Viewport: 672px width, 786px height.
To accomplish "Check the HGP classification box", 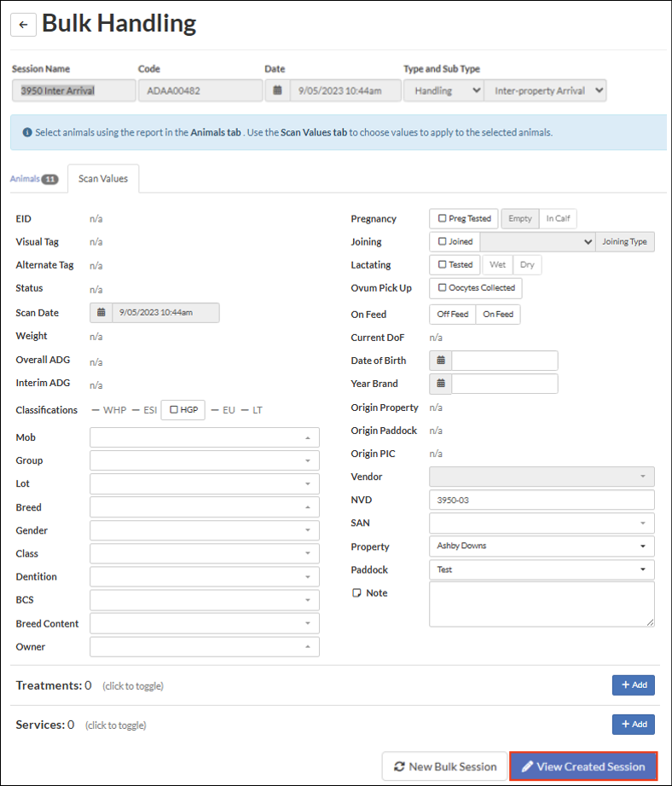I will click(174, 410).
